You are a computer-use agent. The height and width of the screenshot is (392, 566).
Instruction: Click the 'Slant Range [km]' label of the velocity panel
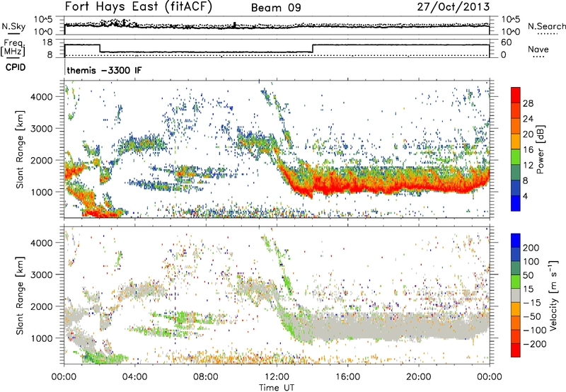click(x=20, y=296)
